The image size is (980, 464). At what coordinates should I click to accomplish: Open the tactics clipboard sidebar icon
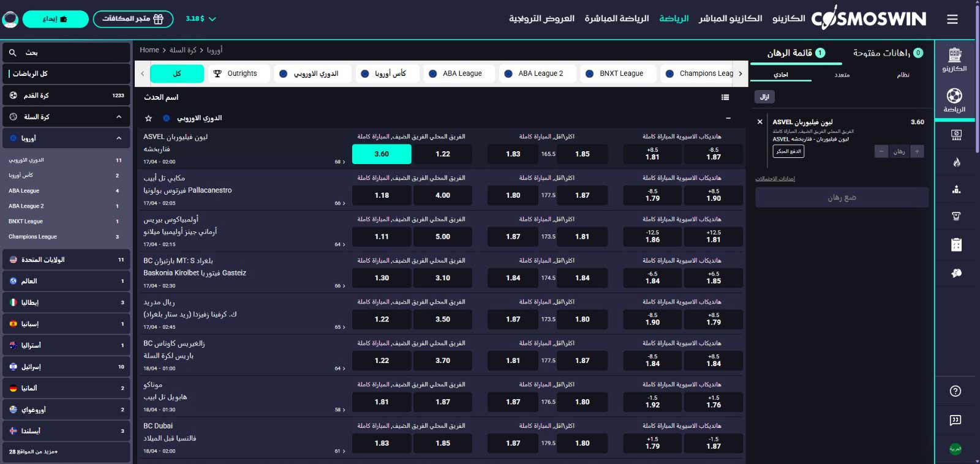(956, 245)
